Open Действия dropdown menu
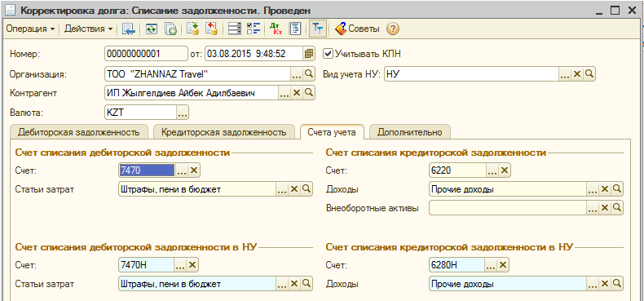644x301 pixels. point(88,29)
